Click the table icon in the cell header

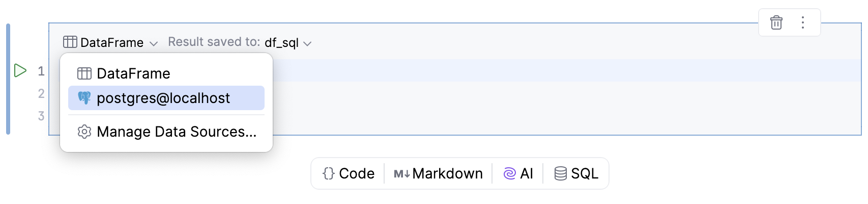tap(70, 42)
